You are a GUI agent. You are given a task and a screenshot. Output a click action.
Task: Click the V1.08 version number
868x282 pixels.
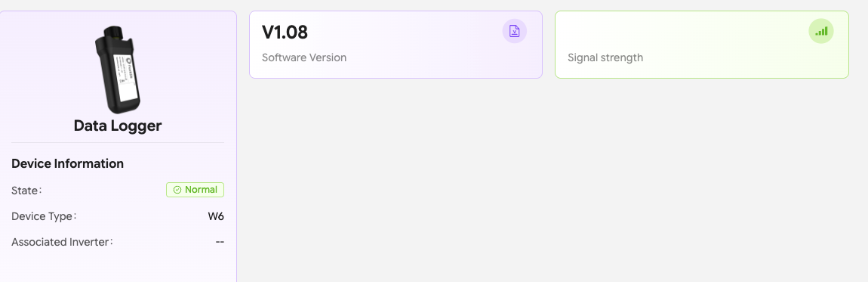285,33
